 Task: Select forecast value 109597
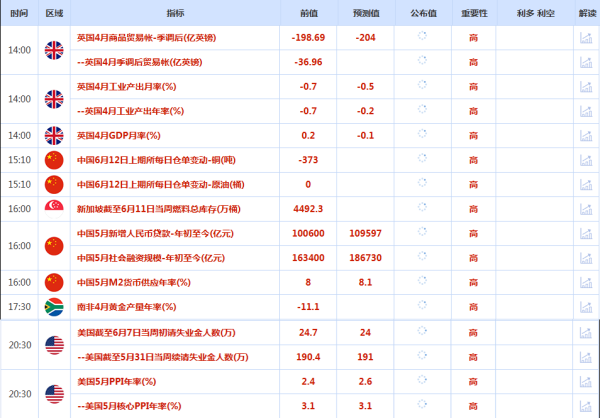(x=365, y=233)
